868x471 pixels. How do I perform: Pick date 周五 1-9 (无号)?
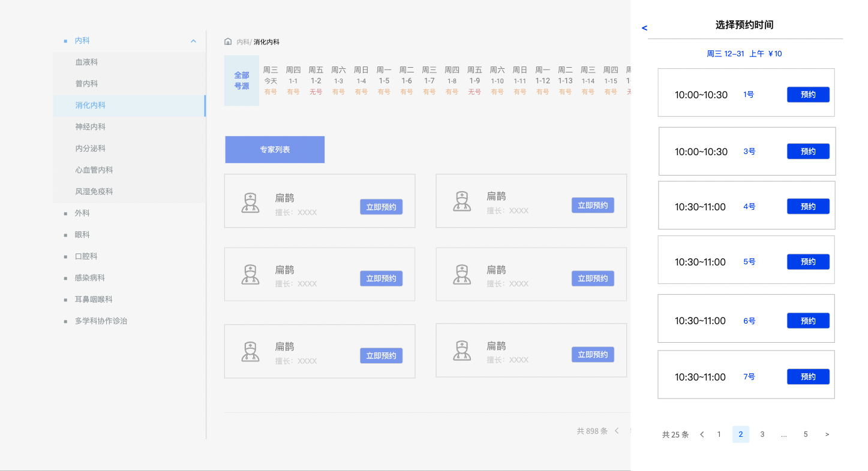coord(474,81)
